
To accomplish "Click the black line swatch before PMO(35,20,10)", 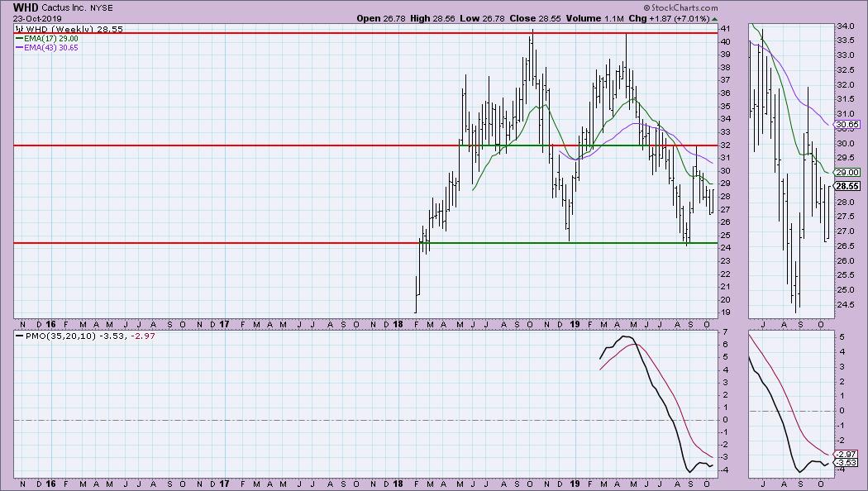I will pyautogui.click(x=20, y=336).
